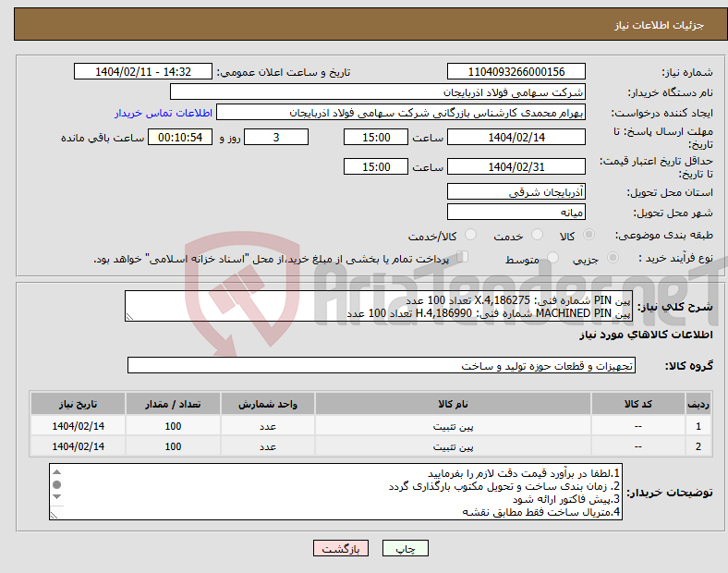Click the resize handle of buyer notes box
The image size is (728, 573).
click(x=54, y=516)
